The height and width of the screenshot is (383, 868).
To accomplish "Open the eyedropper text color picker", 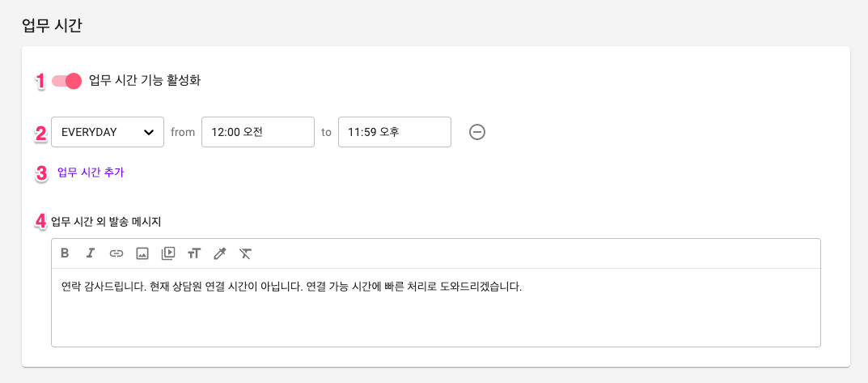I will 219,253.
